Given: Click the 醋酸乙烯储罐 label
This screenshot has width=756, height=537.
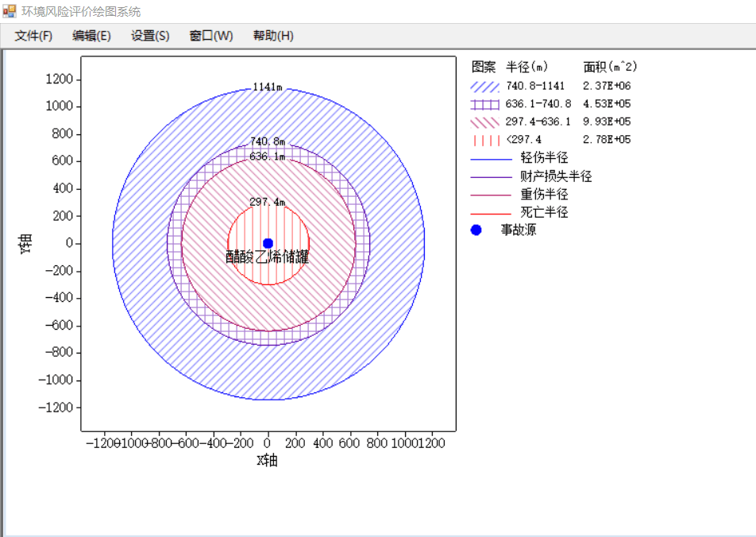Looking at the screenshot, I should (x=267, y=257).
